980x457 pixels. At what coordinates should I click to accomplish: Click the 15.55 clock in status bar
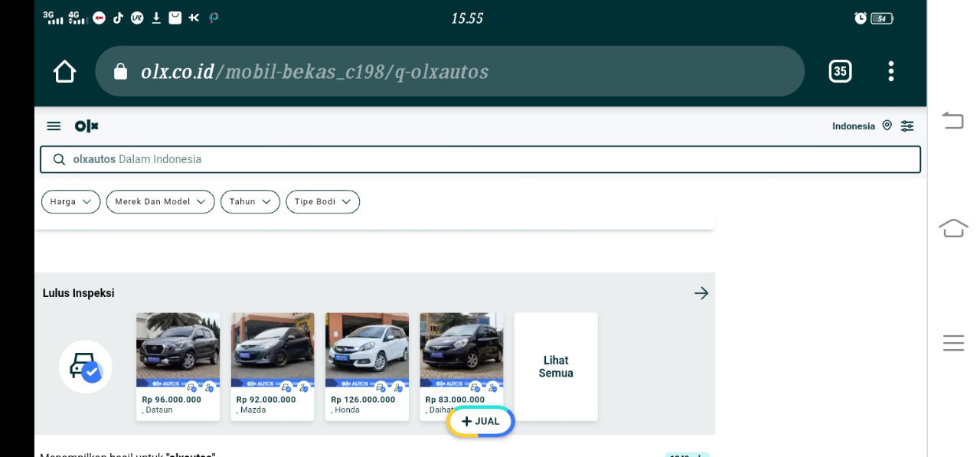point(467,18)
